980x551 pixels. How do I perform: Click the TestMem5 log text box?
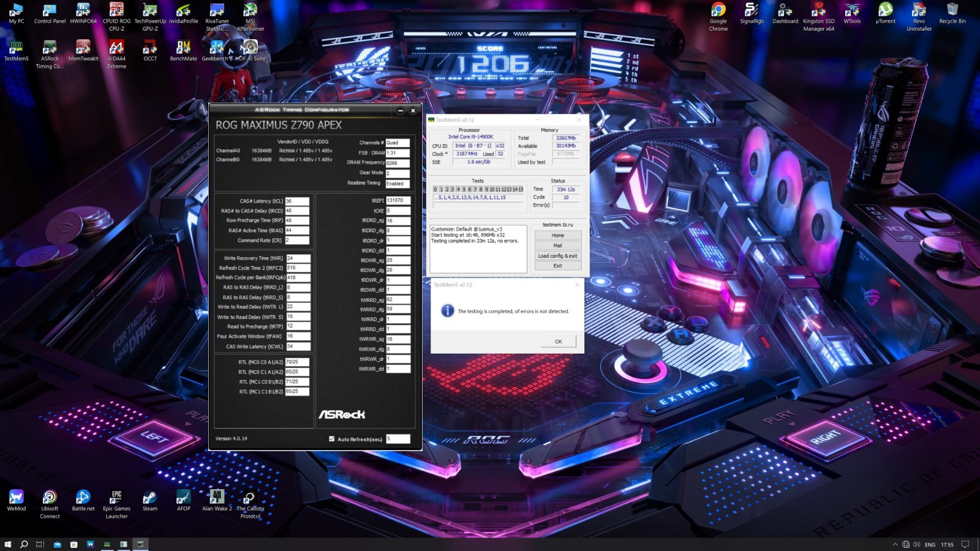click(x=478, y=249)
